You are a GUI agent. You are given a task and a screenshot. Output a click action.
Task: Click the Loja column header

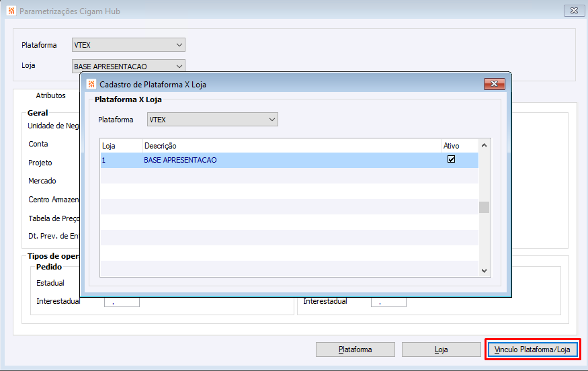pos(121,146)
